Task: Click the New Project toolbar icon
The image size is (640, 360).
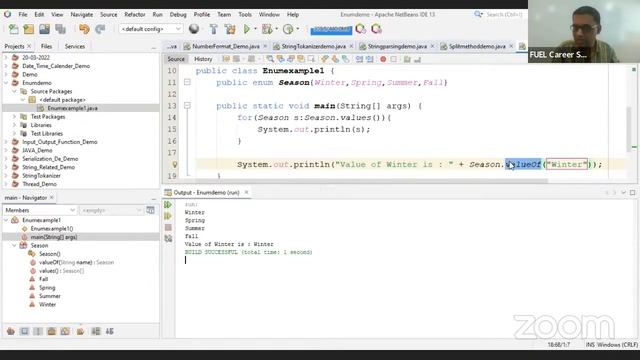Action: 29,29
